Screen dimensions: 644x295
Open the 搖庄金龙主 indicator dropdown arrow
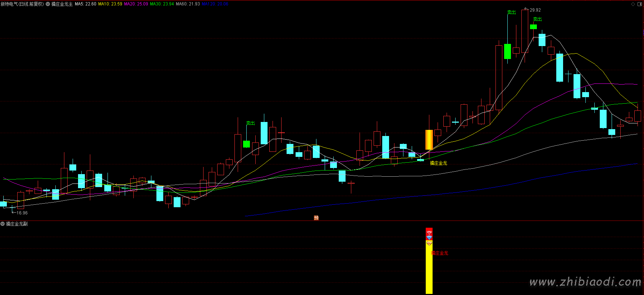click(x=48, y=4)
